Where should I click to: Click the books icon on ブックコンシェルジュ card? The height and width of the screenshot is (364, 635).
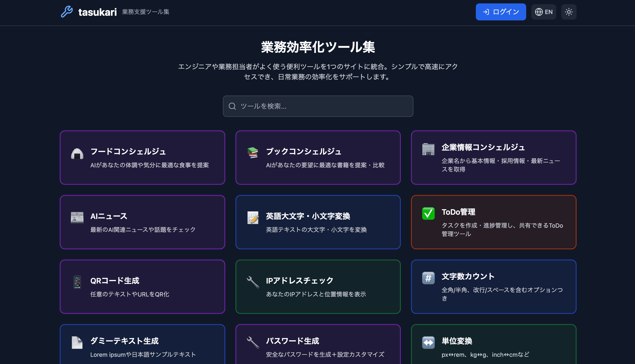coord(253,152)
